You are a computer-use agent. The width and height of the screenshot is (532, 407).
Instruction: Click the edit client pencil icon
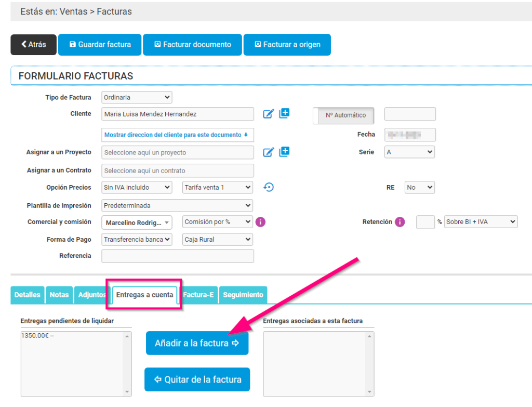[268, 114]
